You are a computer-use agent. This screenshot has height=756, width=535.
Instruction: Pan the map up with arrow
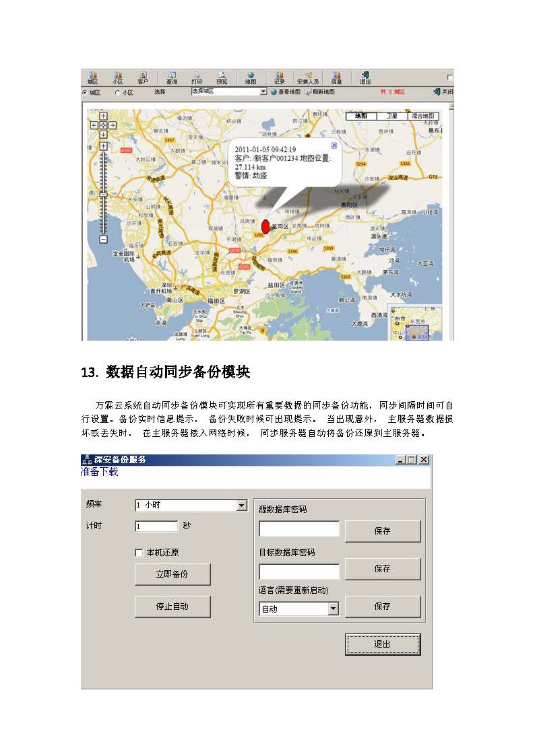coord(103,116)
